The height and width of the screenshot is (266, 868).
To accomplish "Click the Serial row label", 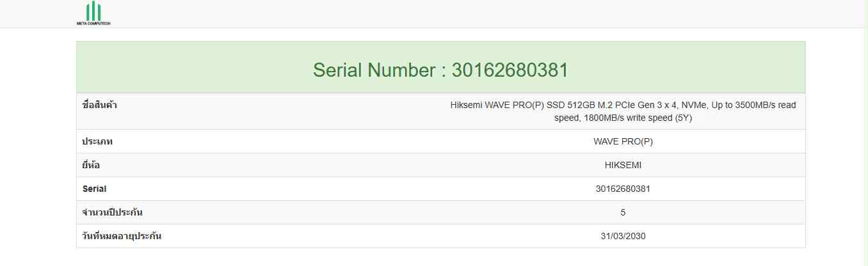I will pyautogui.click(x=94, y=189).
